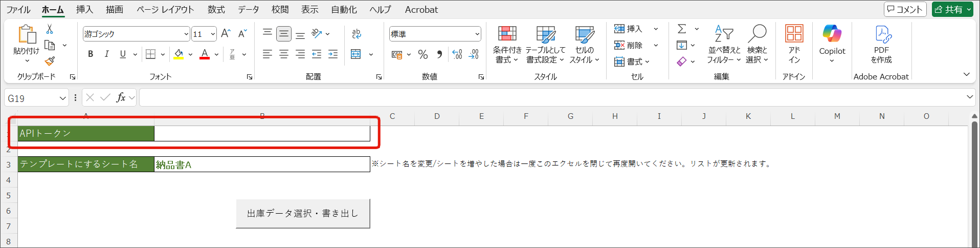Apply accounting currency format icon
Image resolution: width=980 pixels, height=248 pixels.
click(397, 54)
